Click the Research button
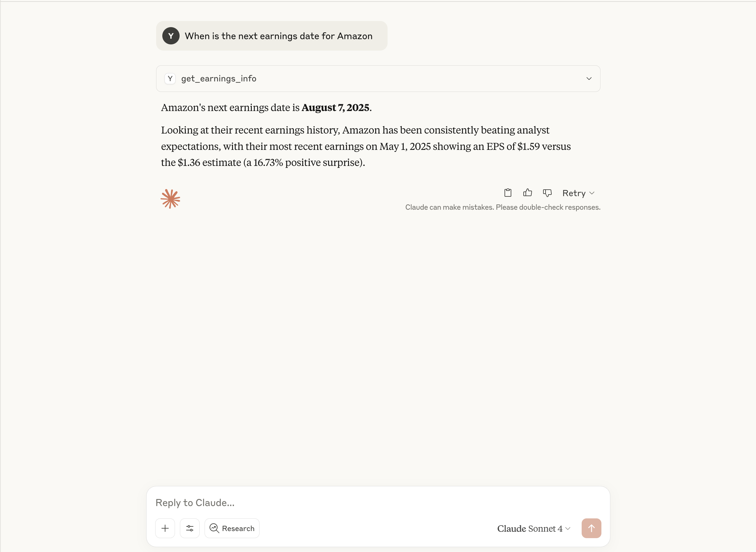 pyautogui.click(x=232, y=528)
